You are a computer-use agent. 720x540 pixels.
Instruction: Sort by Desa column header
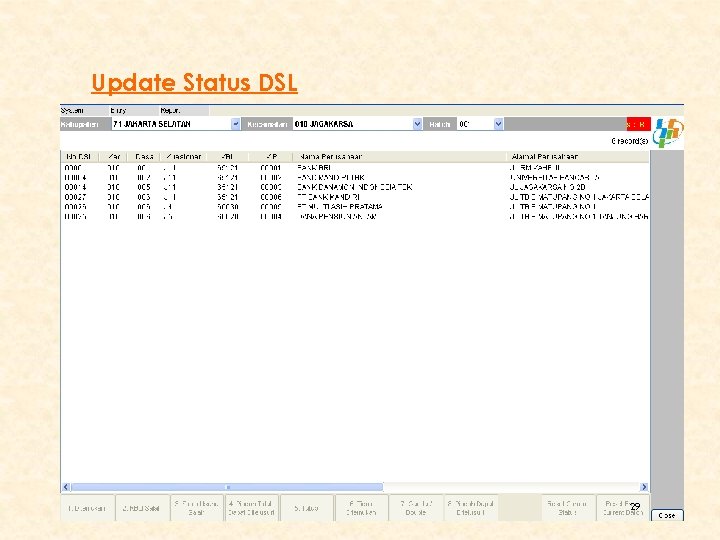pos(144,157)
